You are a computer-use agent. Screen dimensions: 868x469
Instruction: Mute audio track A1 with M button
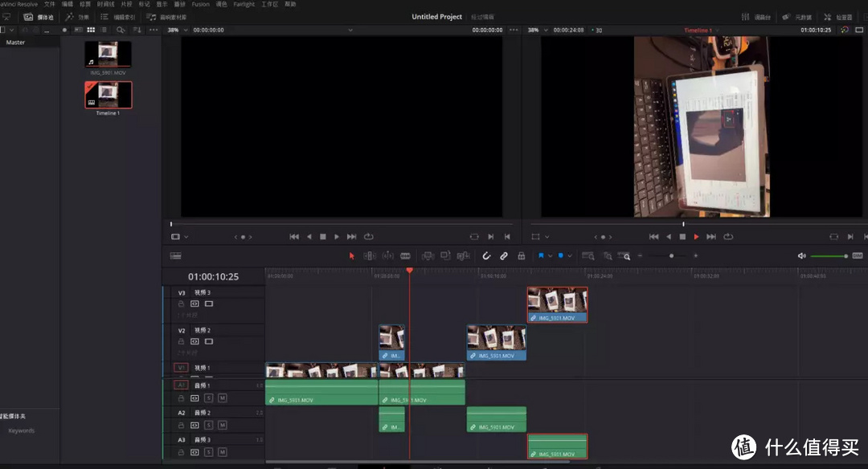tap(222, 398)
